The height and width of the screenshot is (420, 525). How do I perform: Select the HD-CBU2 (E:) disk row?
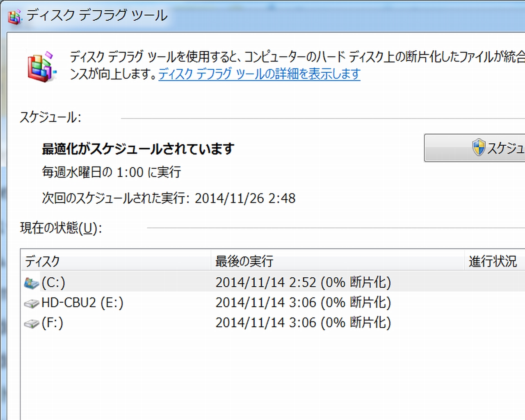pos(273,303)
